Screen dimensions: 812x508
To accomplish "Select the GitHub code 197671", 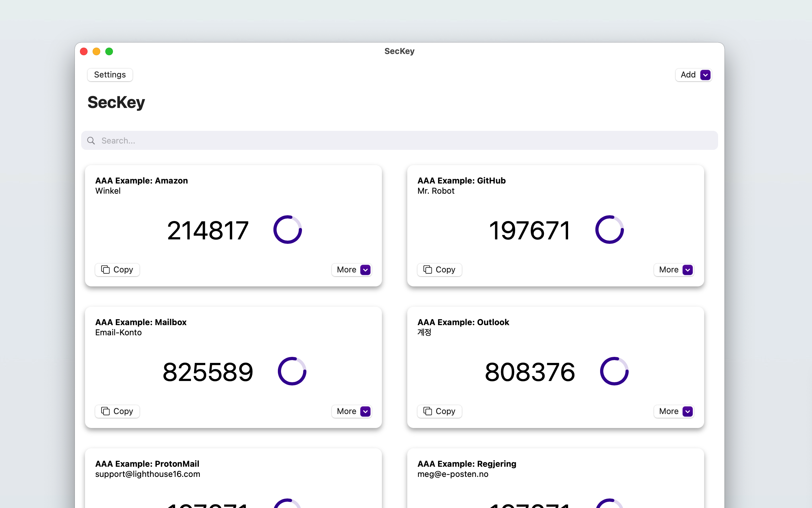I will (530, 231).
